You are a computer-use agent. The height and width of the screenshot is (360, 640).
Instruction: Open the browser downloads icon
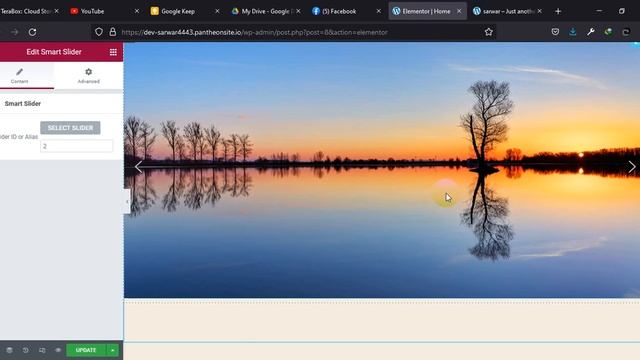click(573, 32)
